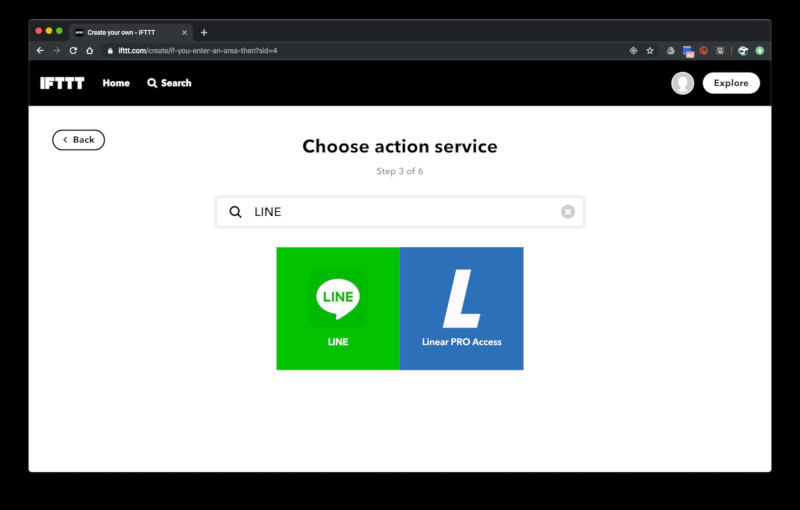800x510 pixels.
Task: Click the green circular extension icon
Action: pyautogui.click(x=760, y=50)
